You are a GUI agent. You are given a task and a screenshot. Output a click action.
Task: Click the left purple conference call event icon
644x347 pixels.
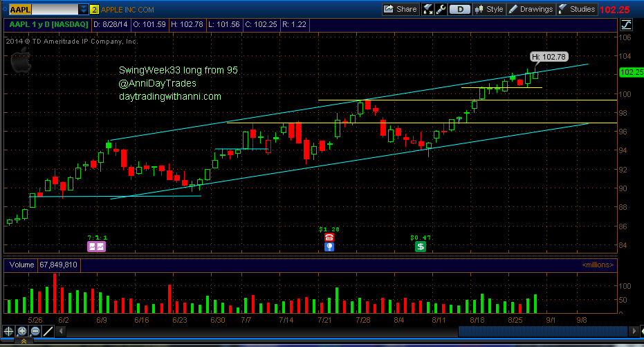pos(92,247)
